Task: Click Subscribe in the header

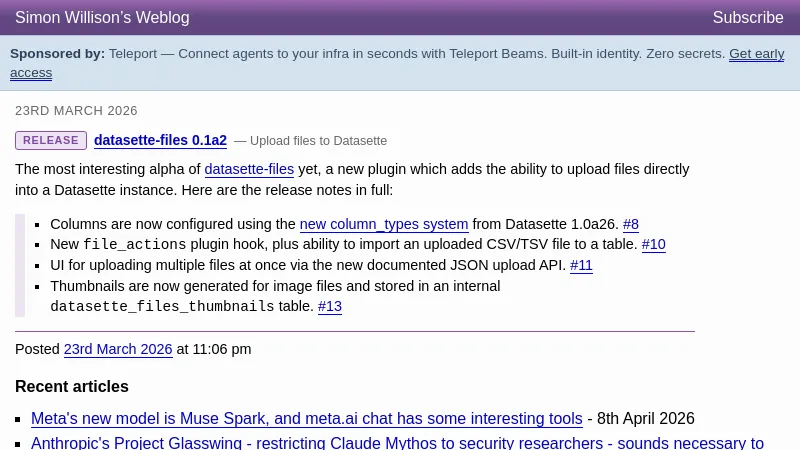Action: (x=747, y=18)
